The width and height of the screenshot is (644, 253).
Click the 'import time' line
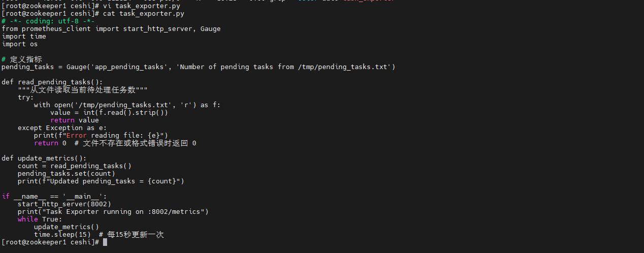coord(24,36)
